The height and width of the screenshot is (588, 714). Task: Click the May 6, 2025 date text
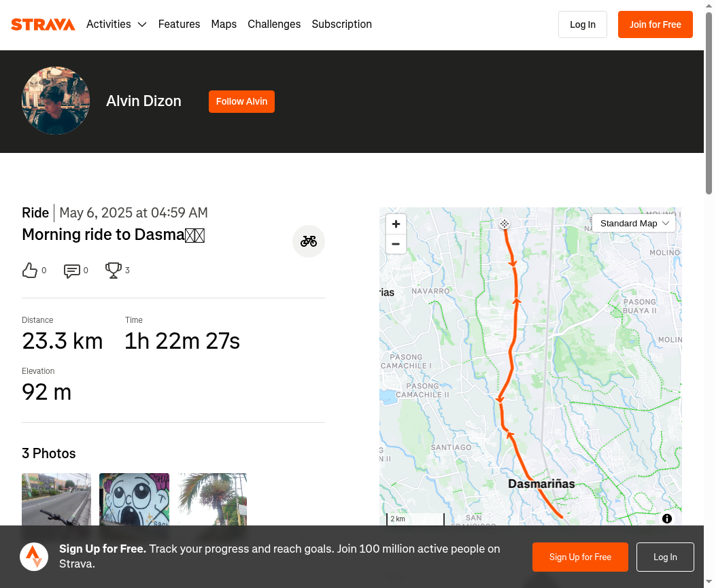pos(133,213)
